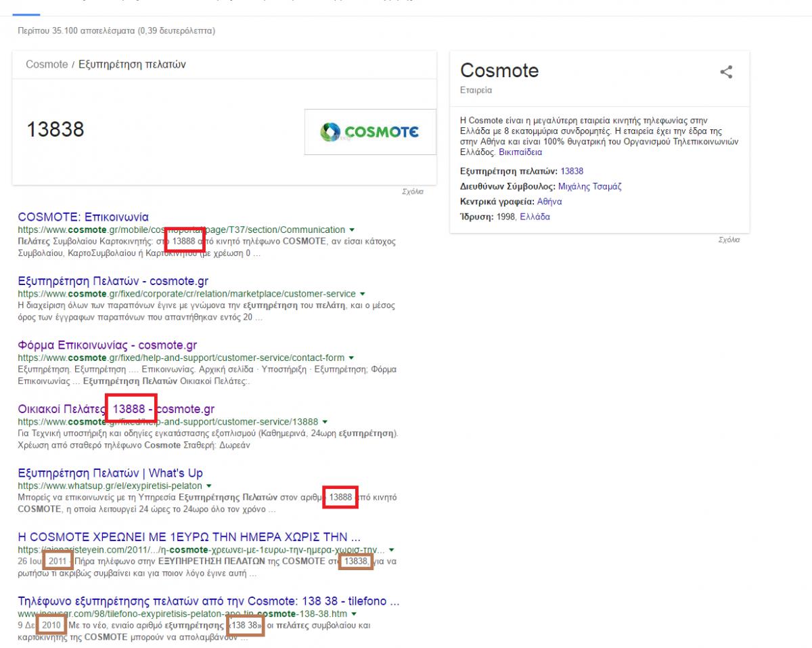Click Σχόλια under the 13838 answer box
The height and width of the screenshot is (648, 812).
pos(412,192)
